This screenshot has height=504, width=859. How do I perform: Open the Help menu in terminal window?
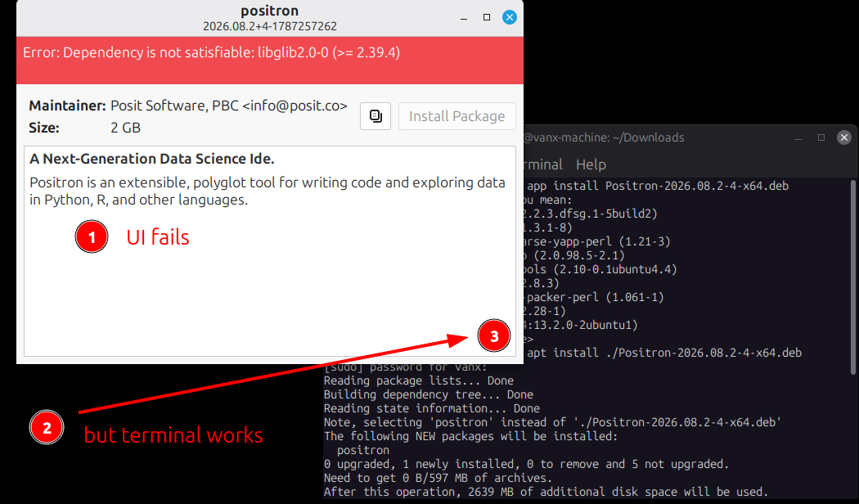591,164
